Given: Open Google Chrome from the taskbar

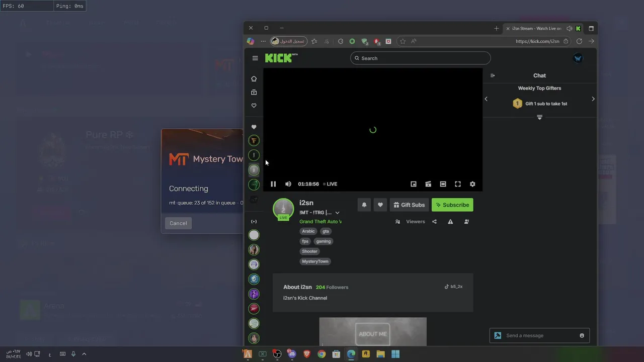Looking at the screenshot, I should coord(321,354).
